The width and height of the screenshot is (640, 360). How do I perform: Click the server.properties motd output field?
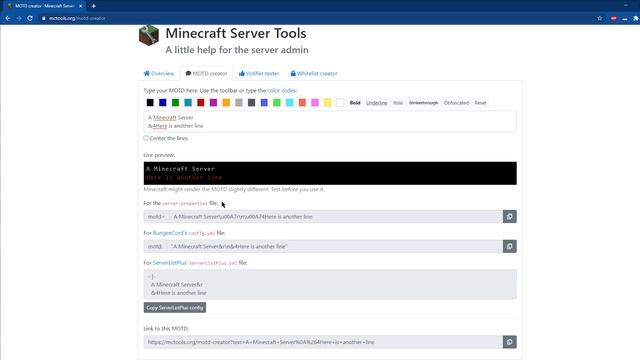click(336, 217)
